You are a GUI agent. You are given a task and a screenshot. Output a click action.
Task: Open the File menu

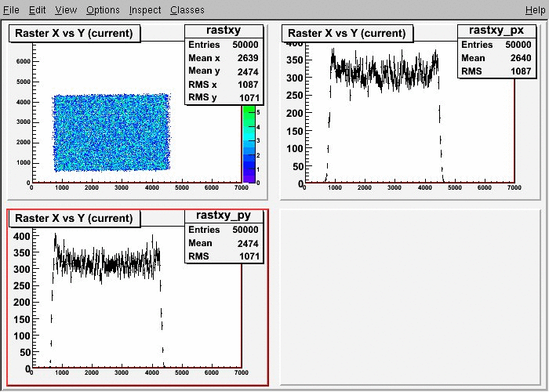click(x=11, y=10)
